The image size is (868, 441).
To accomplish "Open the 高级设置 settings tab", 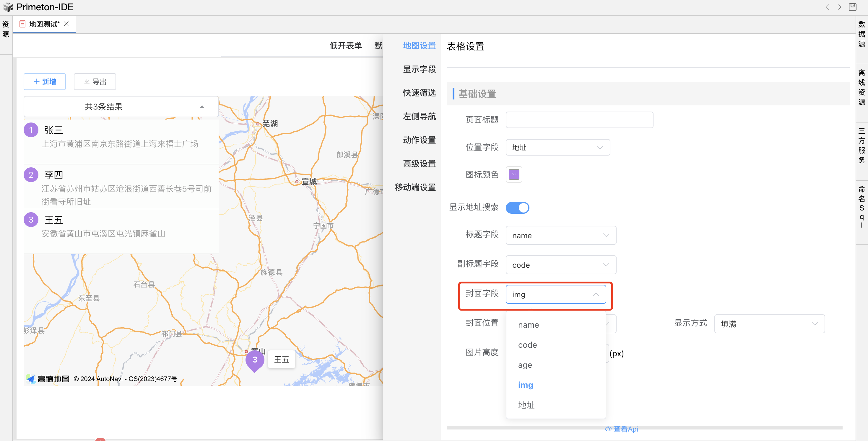I will [x=419, y=164].
